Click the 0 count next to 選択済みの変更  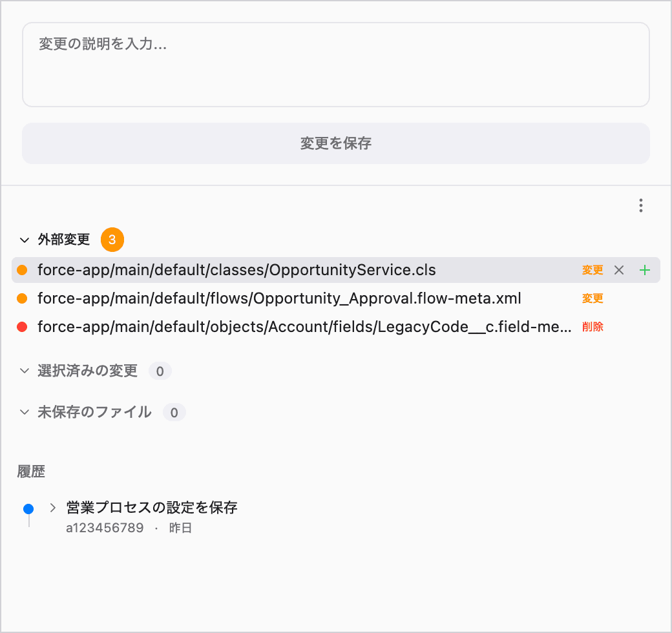pyautogui.click(x=160, y=371)
